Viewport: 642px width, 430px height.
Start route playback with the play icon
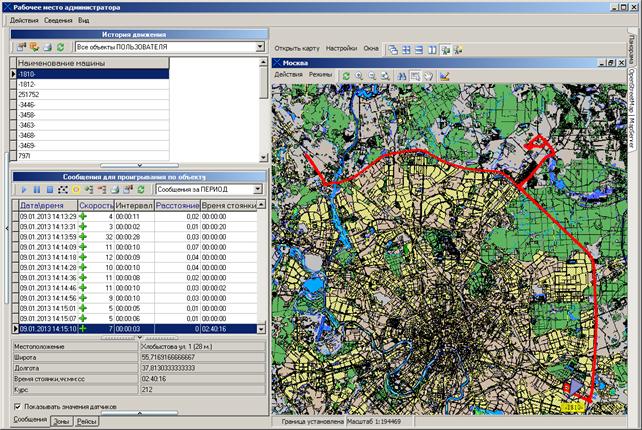tap(24, 190)
